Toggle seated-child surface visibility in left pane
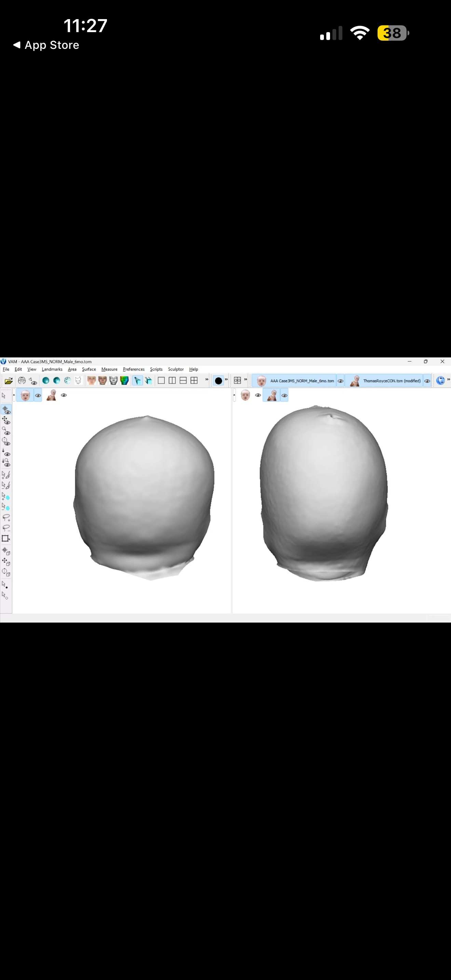This screenshot has height=980, width=451. (x=64, y=395)
